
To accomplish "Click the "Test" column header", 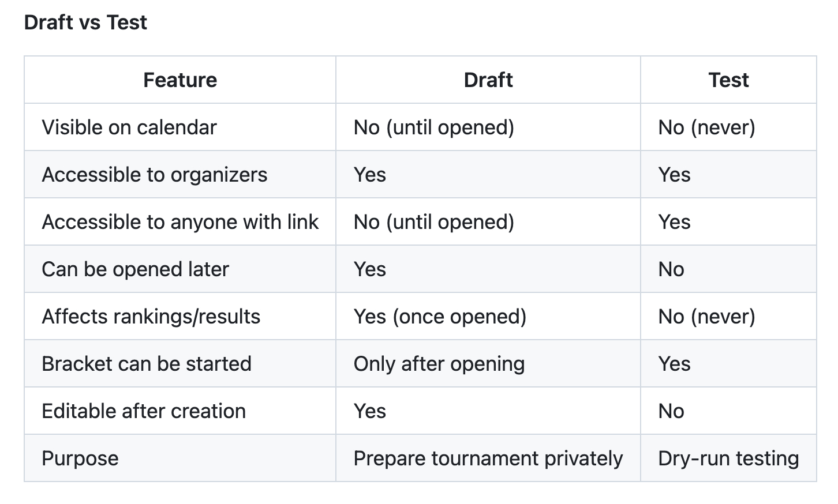I will point(728,80).
